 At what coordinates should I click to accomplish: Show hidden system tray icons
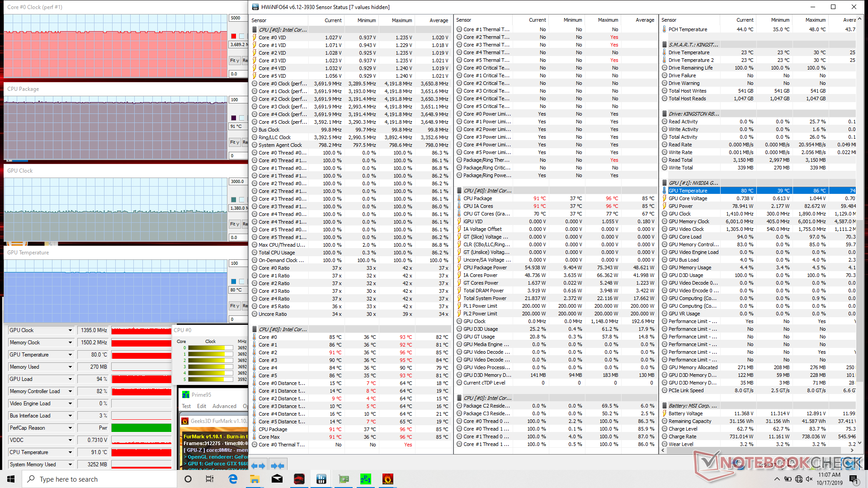tap(777, 479)
